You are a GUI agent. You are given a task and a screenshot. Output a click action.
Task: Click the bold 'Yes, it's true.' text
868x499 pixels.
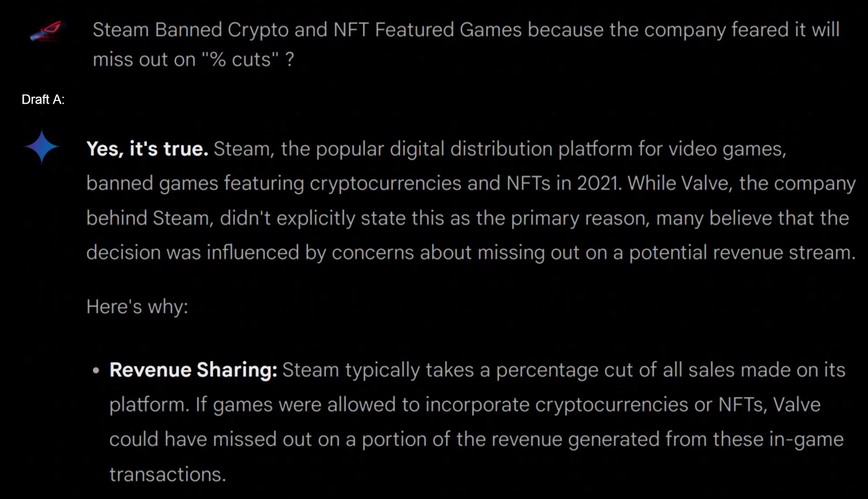point(147,149)
